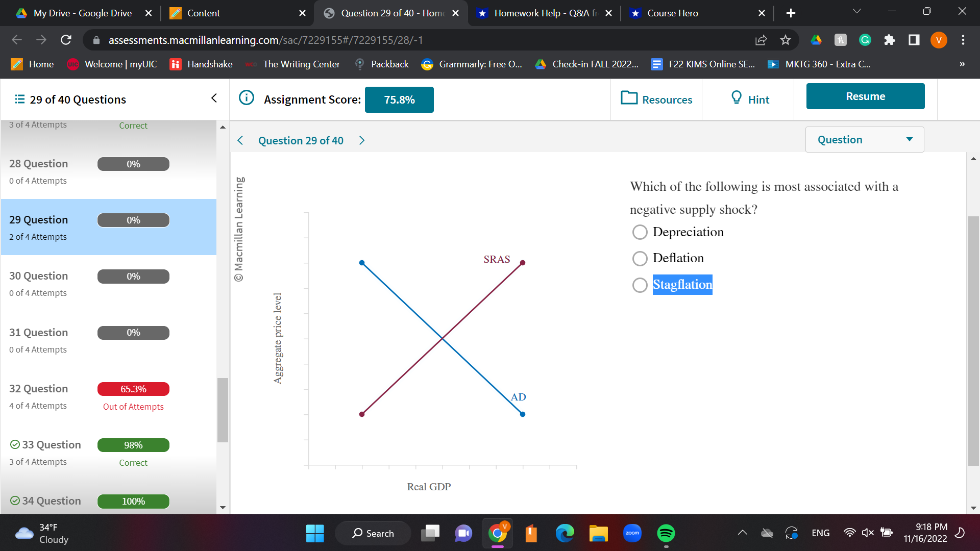Choose the Stagflation radio option
The width and height of the screenshot is (980, 551).
[x=640, y=285]
